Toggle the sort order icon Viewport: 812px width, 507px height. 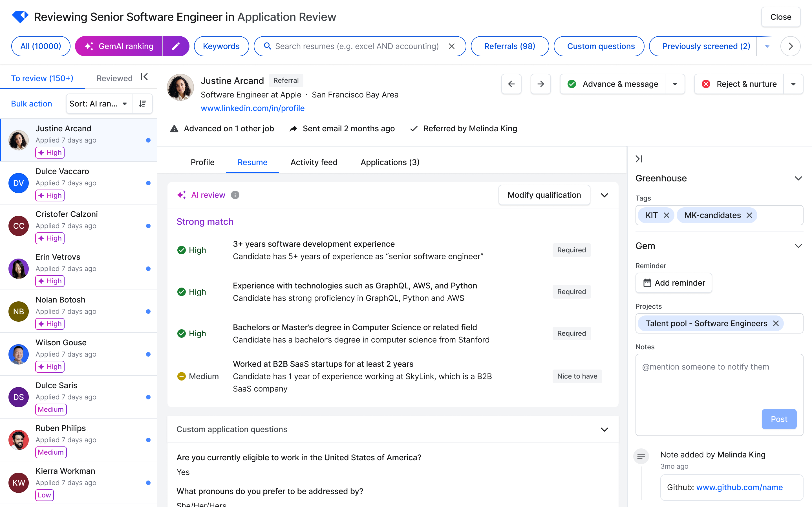tap(143, 104)
